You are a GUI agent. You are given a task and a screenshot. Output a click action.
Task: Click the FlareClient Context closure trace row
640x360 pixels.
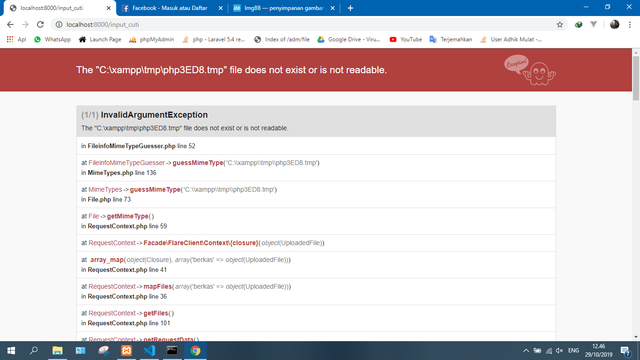pyautogui.click(x=316, y=243)
